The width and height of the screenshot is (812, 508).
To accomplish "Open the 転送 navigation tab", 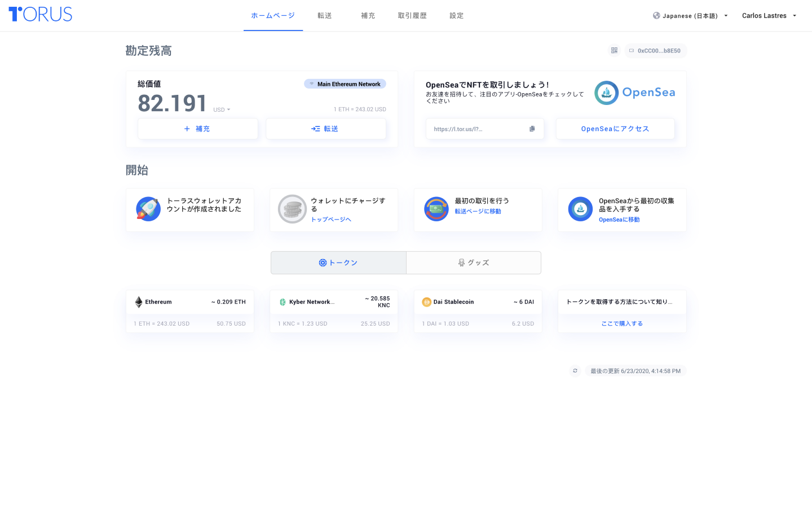I will [325, 16].
